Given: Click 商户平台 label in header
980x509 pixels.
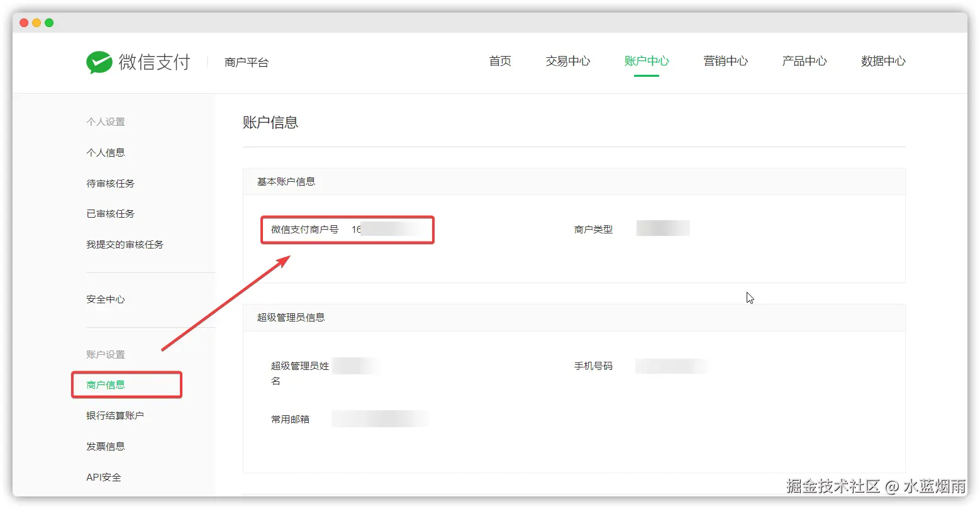Looking at the screenshot, I should point(247,62).
